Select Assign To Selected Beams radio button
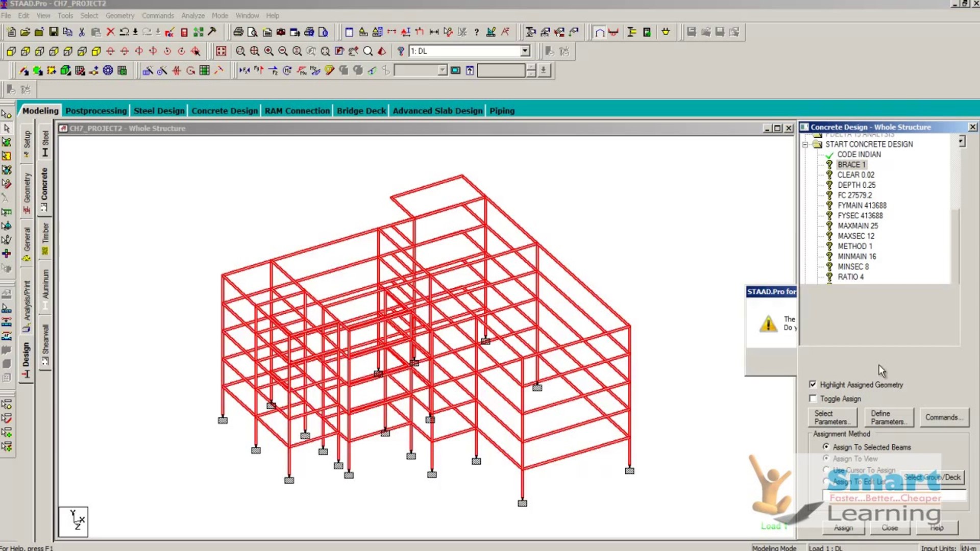The width and height of the screenshot is (980, 551). (x=826, y=447)
